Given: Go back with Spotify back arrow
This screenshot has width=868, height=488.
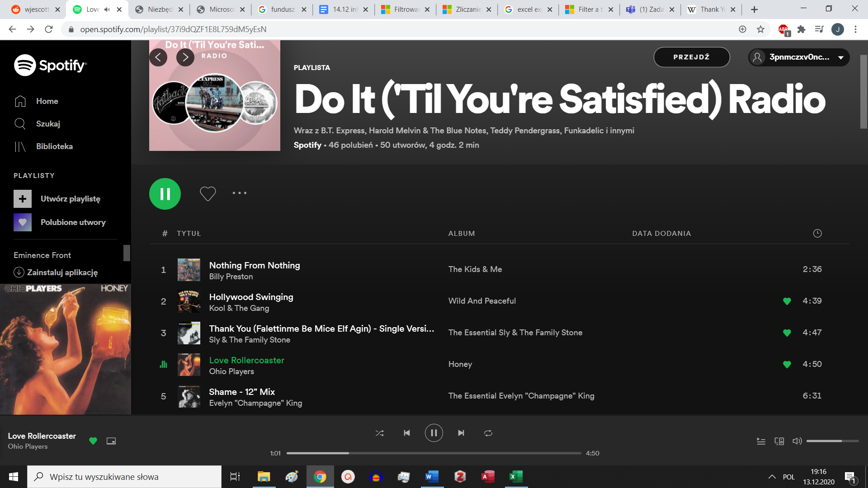Looking at the screenshot, I should tap(158, 57).
